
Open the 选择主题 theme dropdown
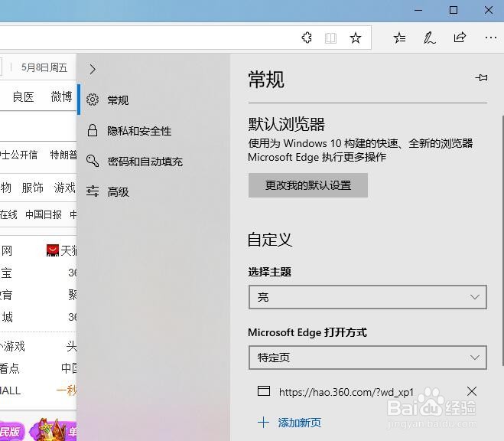[368, 297]
